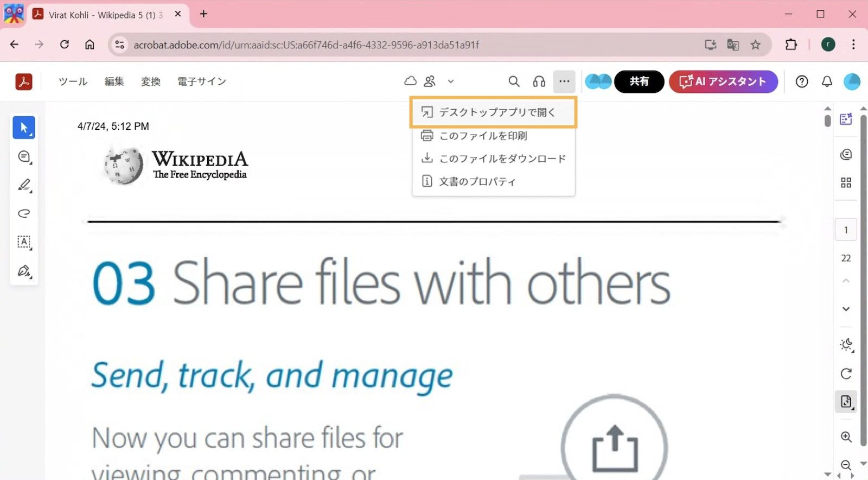
Task: Go back with the browser back arrow
Action: tap(15, 45)
